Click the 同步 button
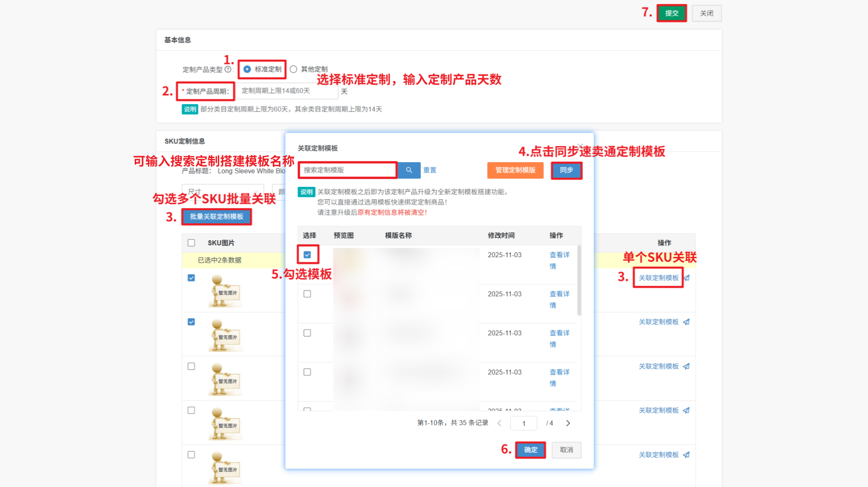Image resolution: width=868 pixels, height=487 pixels. [x=566, y=170]
